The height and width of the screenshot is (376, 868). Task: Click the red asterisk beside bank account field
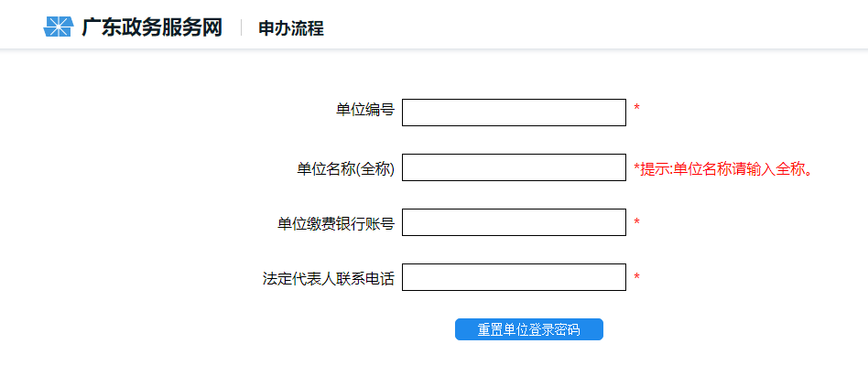point(636,221)
